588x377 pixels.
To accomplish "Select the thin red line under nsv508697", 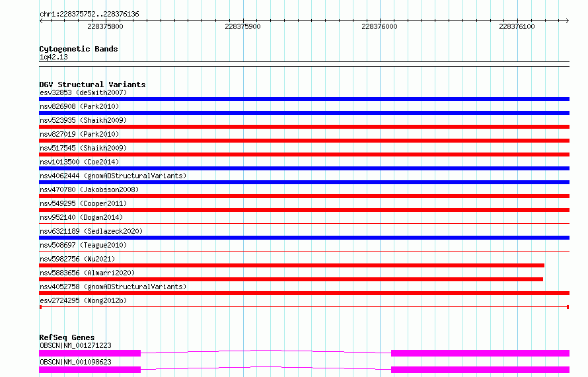I will [x=304, y=252].
